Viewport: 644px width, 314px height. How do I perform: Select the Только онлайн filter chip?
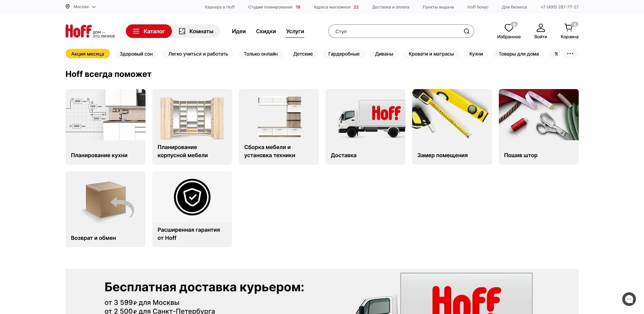pos(261,54)
